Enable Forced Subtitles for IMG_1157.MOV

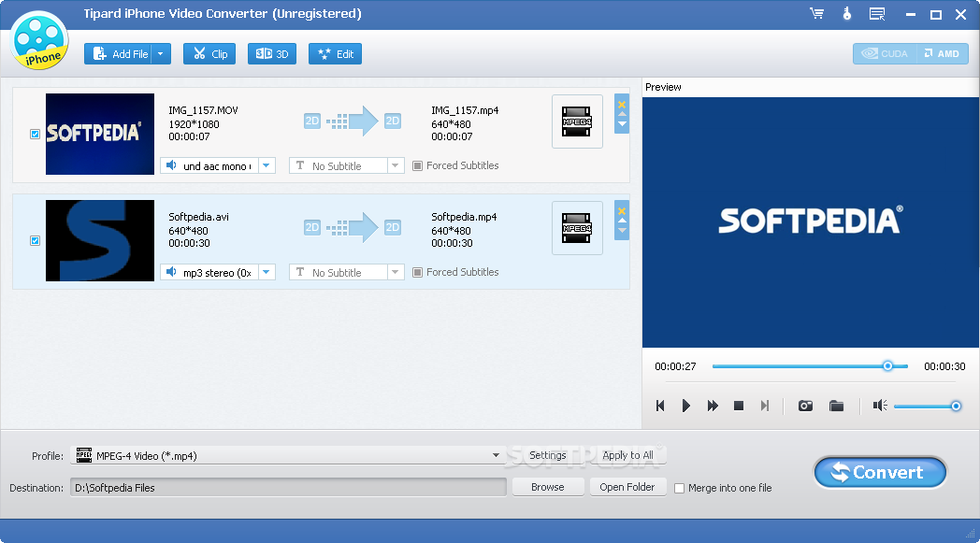pos(417,165)
